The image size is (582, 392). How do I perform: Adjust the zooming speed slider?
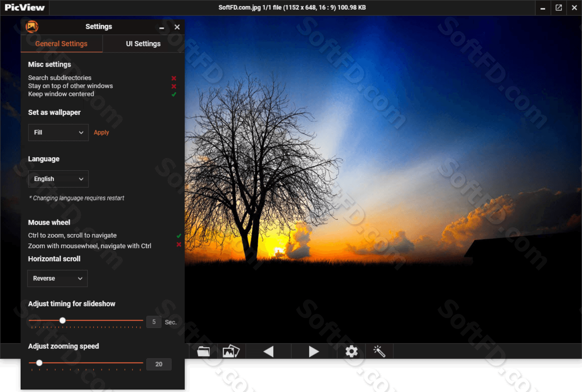coord(86,363)
